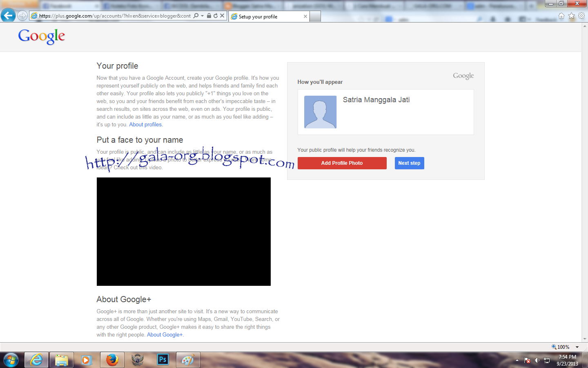Click the restore down window button
This screenshot has height=368, width=588.
point(561,4)
